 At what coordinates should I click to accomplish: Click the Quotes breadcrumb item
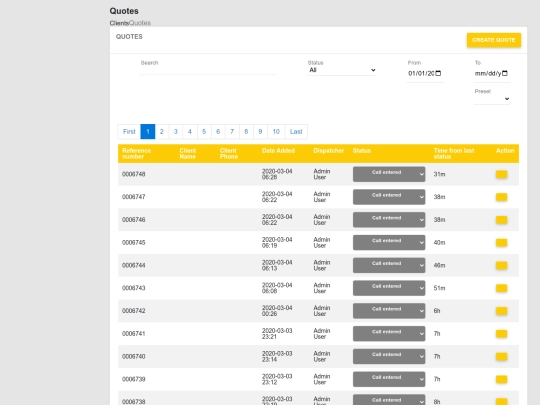click(140, 23)
